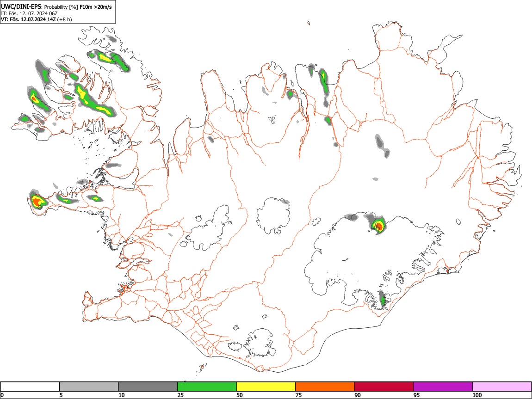Select the yellow 50–75 legend swatch
Screen dimensions: 532x399
tap(266, 387)
